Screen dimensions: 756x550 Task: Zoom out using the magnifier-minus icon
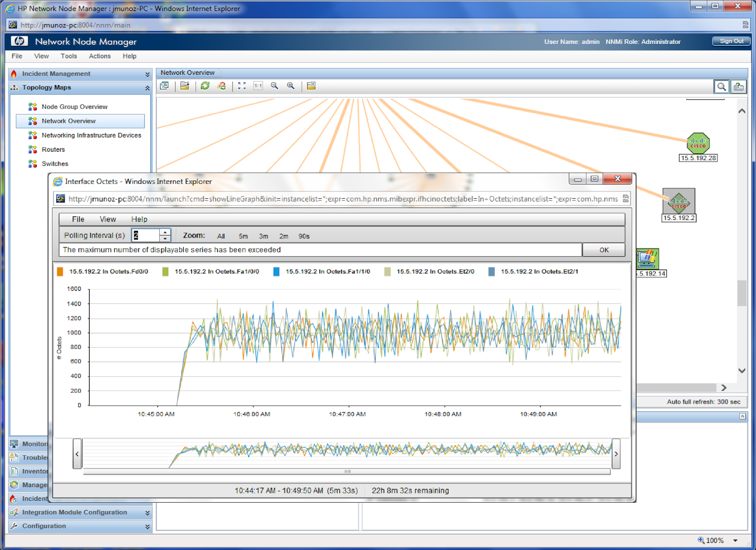point(274,86)
